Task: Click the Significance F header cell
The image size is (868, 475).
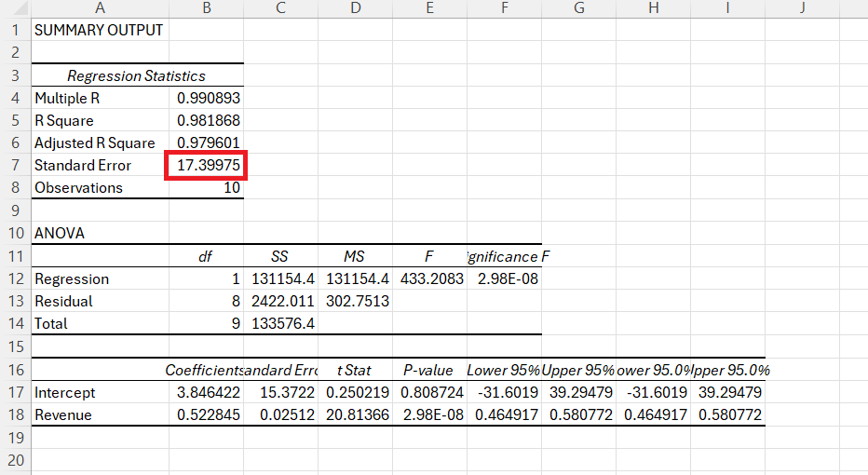Action: (504, 256)
